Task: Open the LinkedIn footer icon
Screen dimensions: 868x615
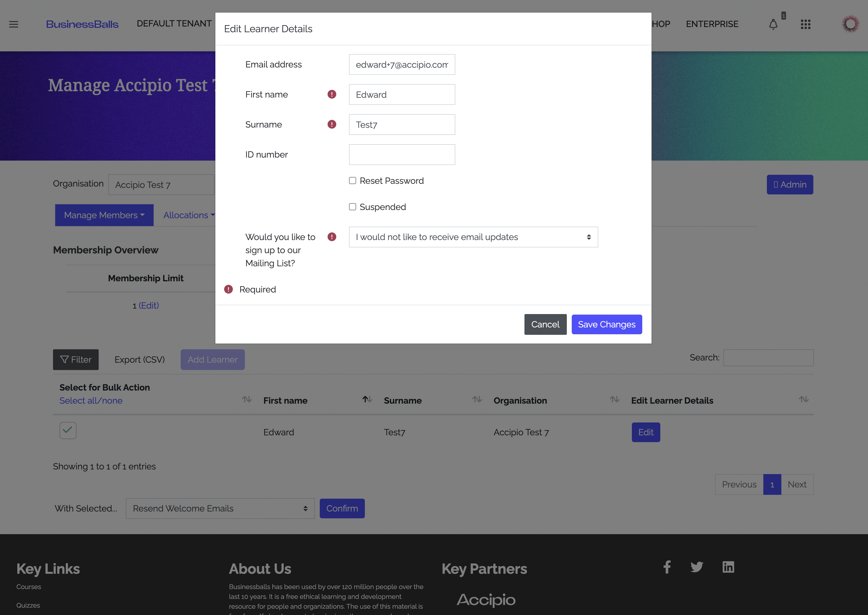Action: pyautogui.click(x=728, y=567)
